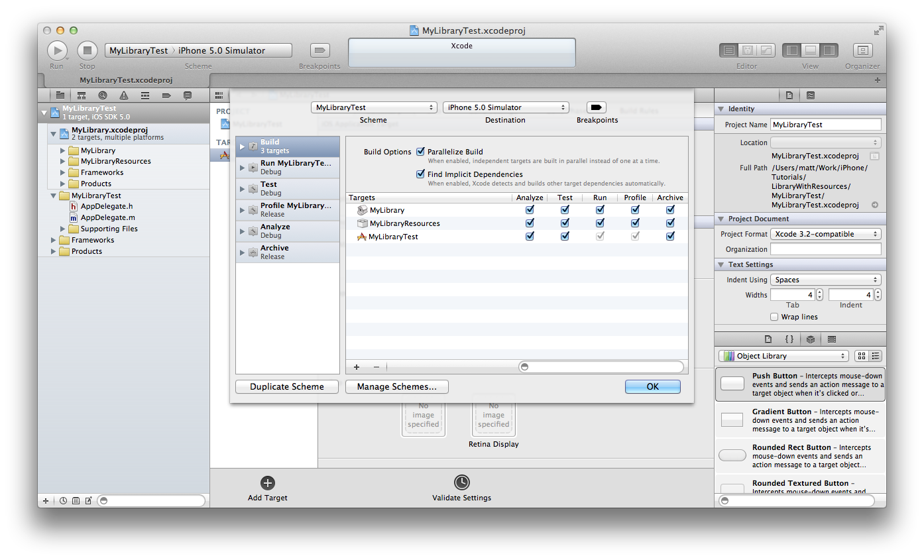Disable Find Implicit Dependencies checkbox
Screen dimensions: 924x560
click(x=420, y=174)
